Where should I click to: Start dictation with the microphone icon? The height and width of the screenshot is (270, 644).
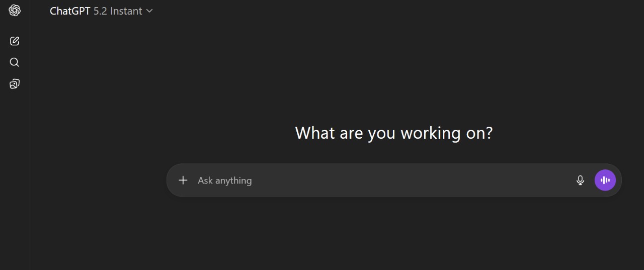coord(580,180)
